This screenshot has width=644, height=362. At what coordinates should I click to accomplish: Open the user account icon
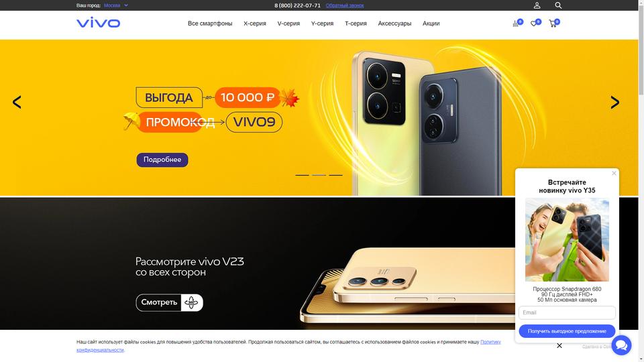point(537,5)
